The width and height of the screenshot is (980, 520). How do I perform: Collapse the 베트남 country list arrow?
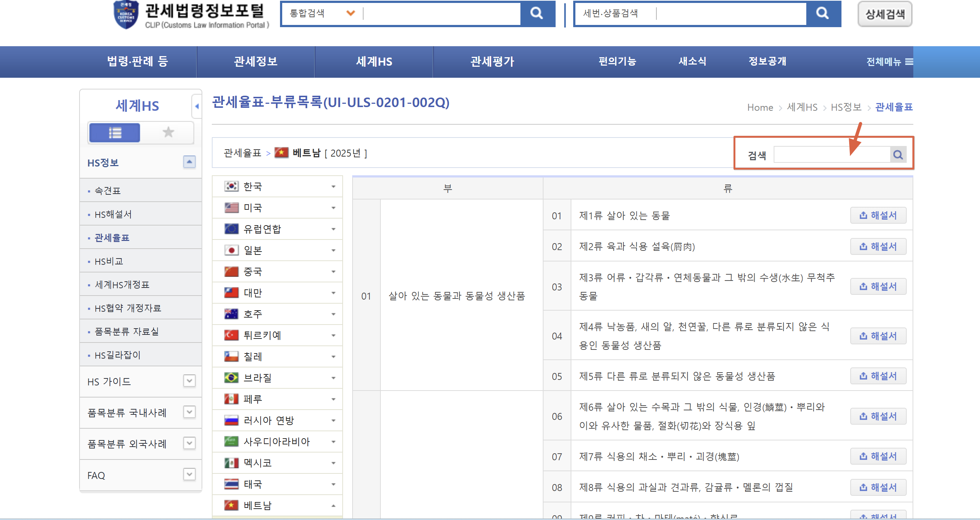point(333,506)
